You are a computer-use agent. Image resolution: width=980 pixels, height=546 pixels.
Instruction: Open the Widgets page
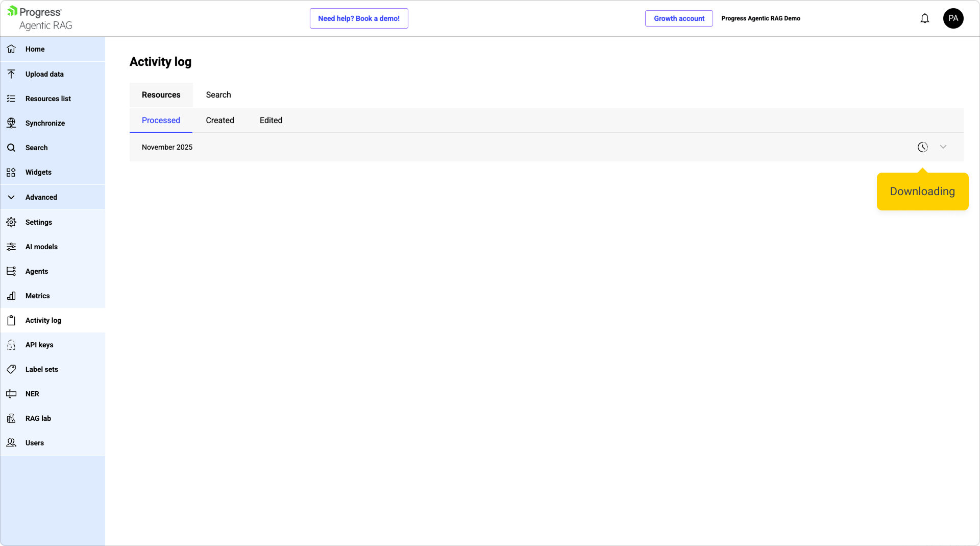click(38, 172)
